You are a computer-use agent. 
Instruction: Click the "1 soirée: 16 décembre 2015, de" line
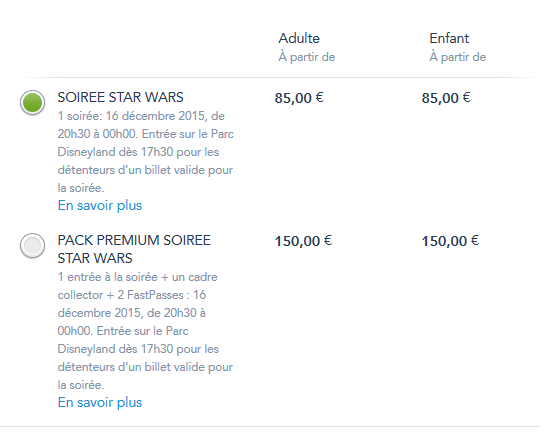point(141,116)
